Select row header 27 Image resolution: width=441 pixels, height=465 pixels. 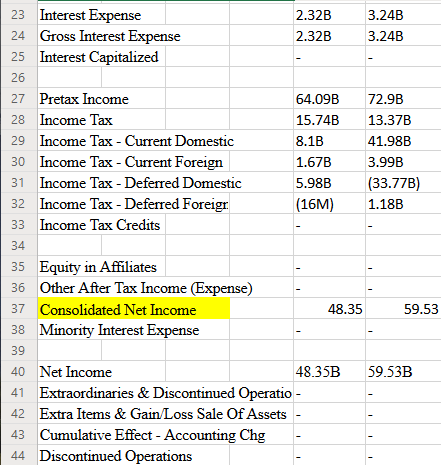[18, 99]
